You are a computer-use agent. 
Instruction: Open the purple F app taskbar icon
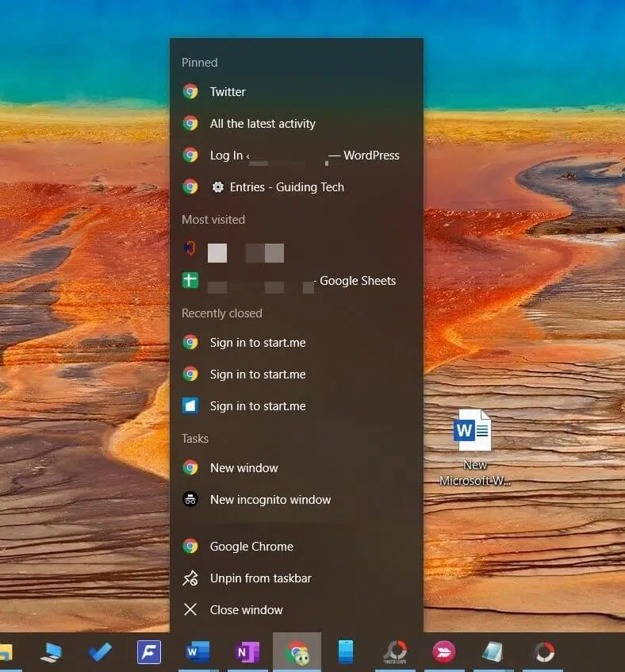148,652
